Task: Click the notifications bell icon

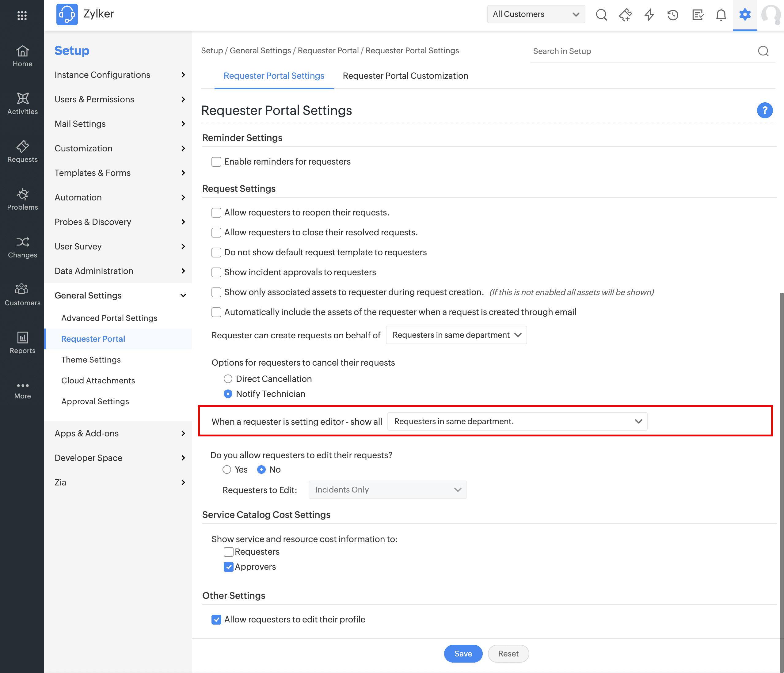Action: (721, 15)
